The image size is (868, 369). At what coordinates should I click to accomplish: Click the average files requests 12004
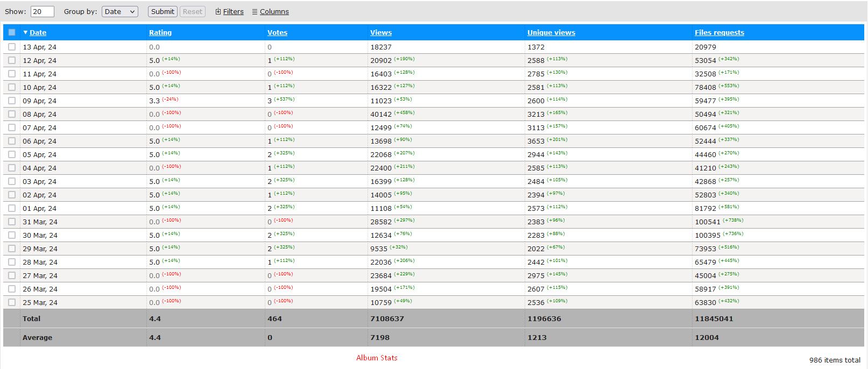click(707, 337)
